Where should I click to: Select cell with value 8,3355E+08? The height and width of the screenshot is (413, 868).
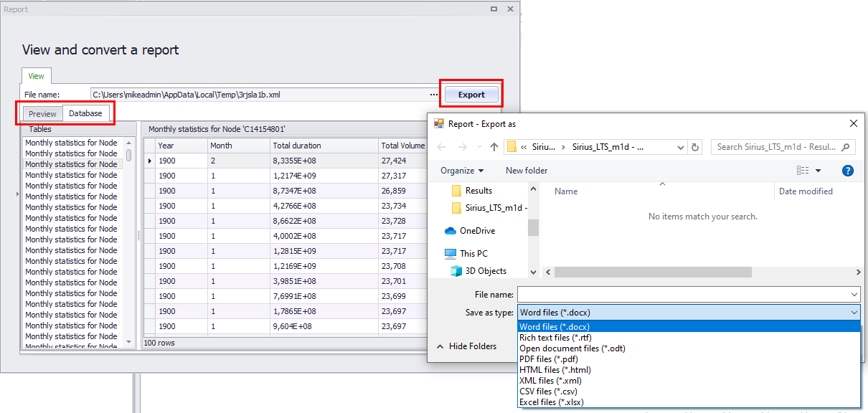point(324,161)
